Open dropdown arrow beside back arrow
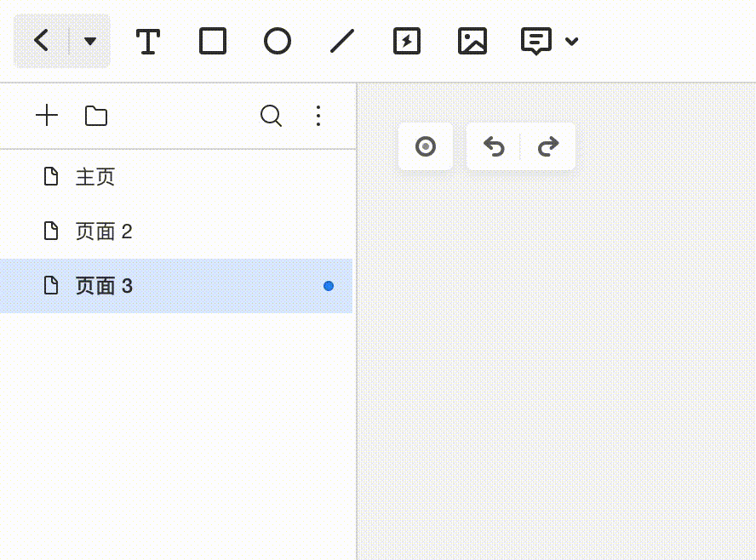The height and width of the screenshot is (560, 756). (x=90, y=41)
